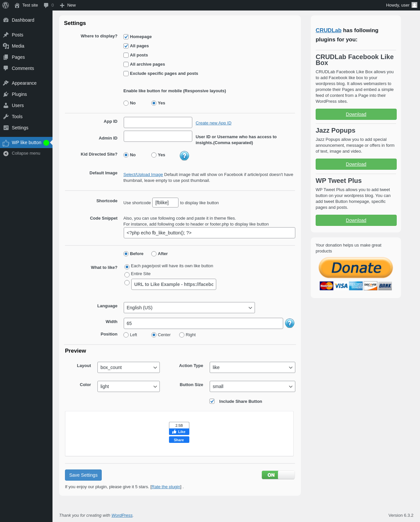Toggle the Include Share Button checkbox

click(212, 401)
